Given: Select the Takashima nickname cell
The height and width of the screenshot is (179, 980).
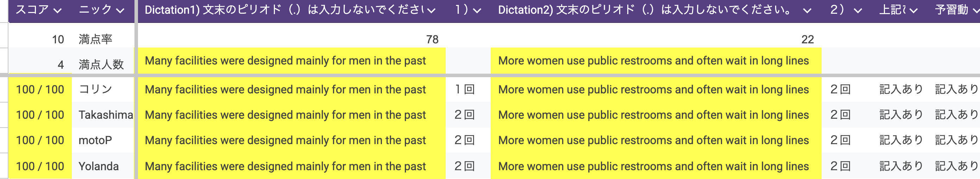Looking at the screenshot, I should pos(105,115).
